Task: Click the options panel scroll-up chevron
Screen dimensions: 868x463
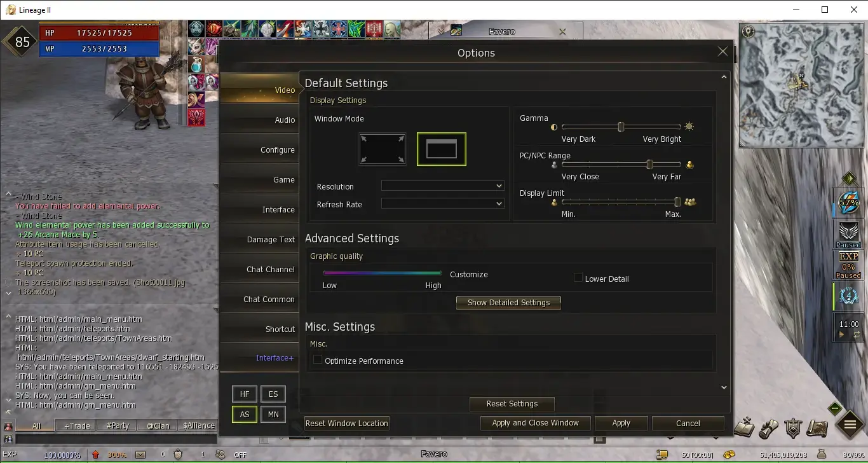Action: 724,77
